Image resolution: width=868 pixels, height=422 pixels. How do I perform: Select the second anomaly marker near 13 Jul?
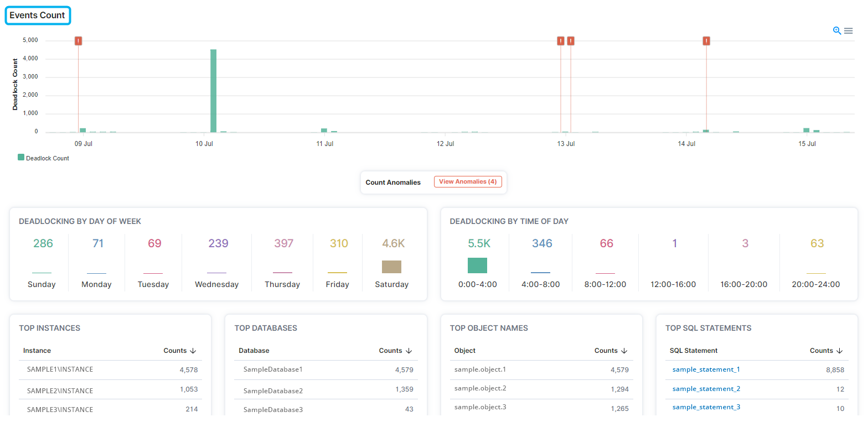pos(571,40)
